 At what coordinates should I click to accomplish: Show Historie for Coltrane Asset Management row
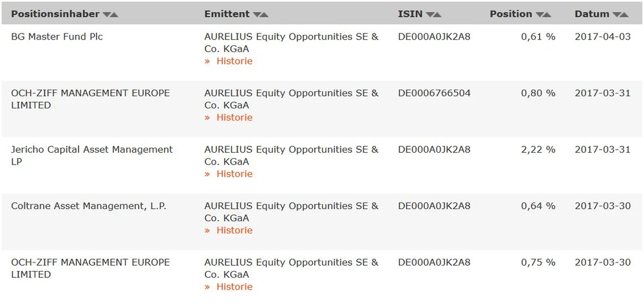tap(234, 230)
